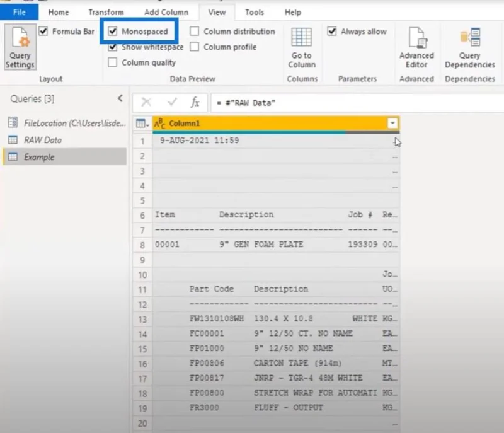Image resolution: width=504 pixels, height=433 pixels.
Task: Cancel formula edit with X icon
Action: tap(146, 102)
